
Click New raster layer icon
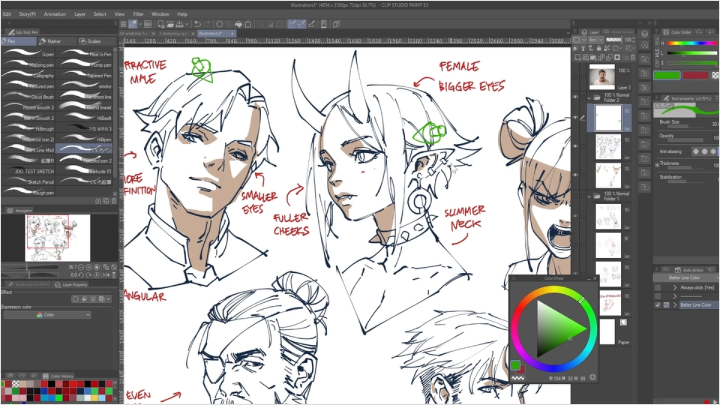tap(578, 57)
